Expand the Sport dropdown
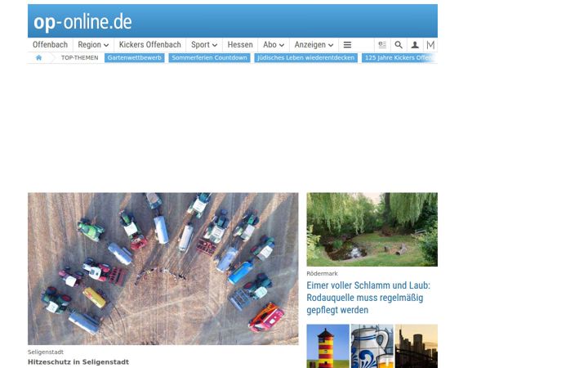The image size is (588, 368). tap(204, 45)
